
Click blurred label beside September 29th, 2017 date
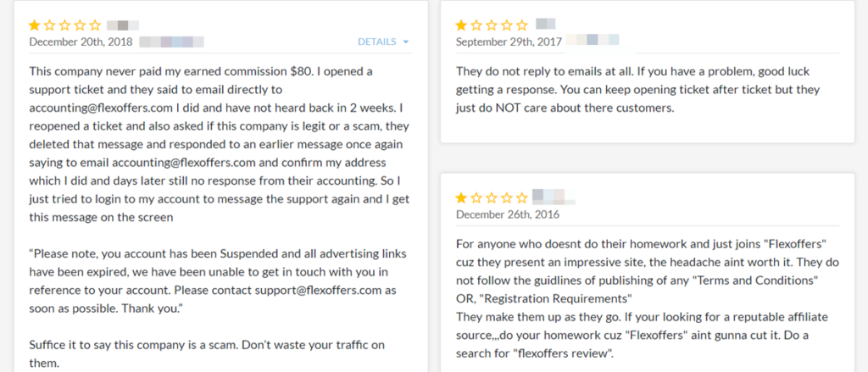tap(592, 40)
